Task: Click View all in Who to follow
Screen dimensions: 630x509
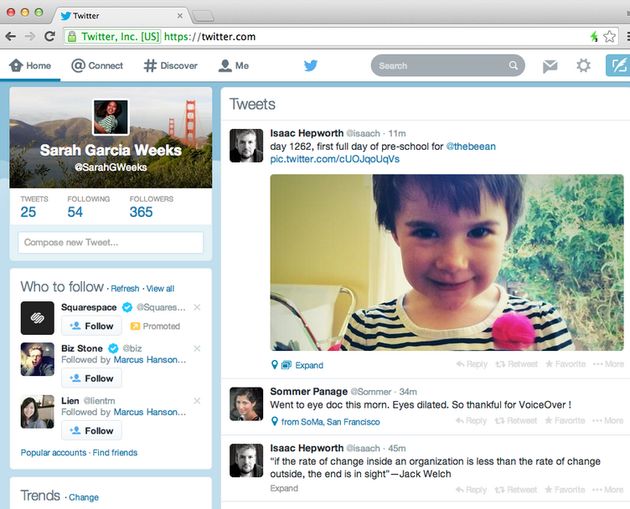Action: click(x=160, y=288)
